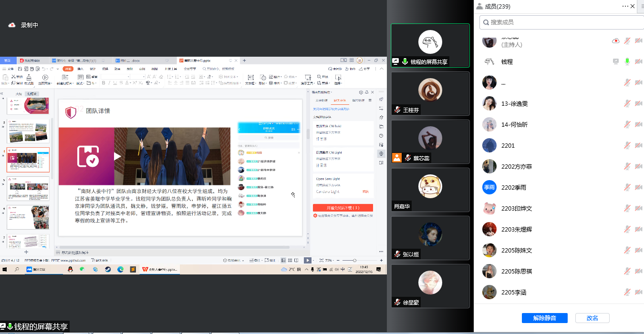Open the members panel more options (…) menu
This screenshot has height=334, width=644.
coord(625,6)
